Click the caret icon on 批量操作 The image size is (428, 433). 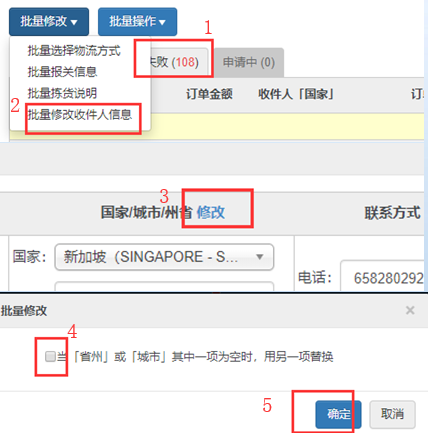click(x=162, y=22)
